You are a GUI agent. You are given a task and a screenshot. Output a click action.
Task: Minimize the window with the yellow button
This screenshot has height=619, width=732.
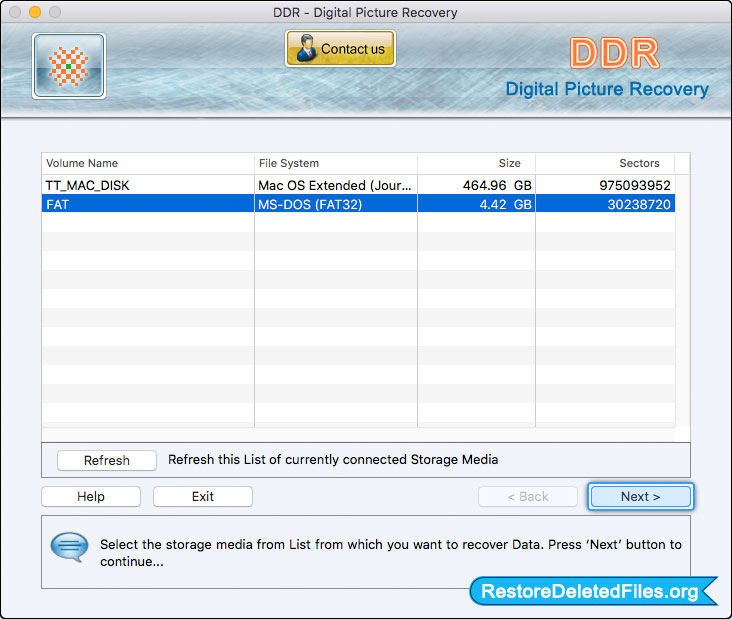[35, 12]
